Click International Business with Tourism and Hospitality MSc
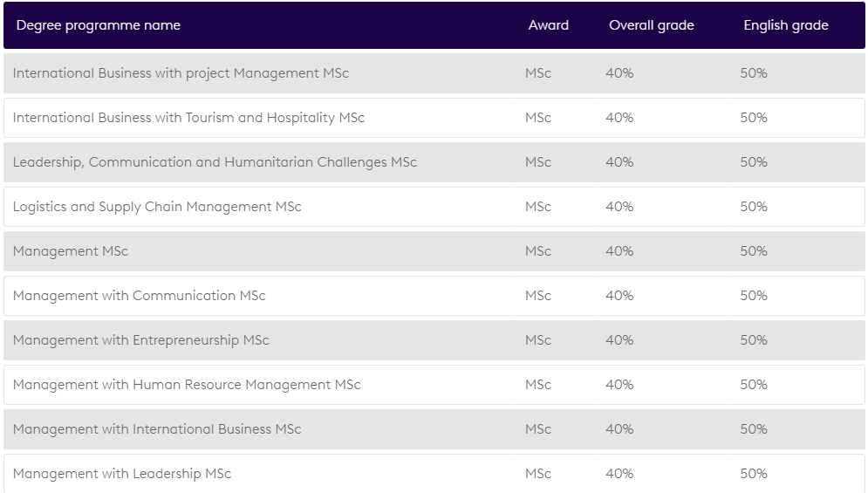 (x=188, y=118)
